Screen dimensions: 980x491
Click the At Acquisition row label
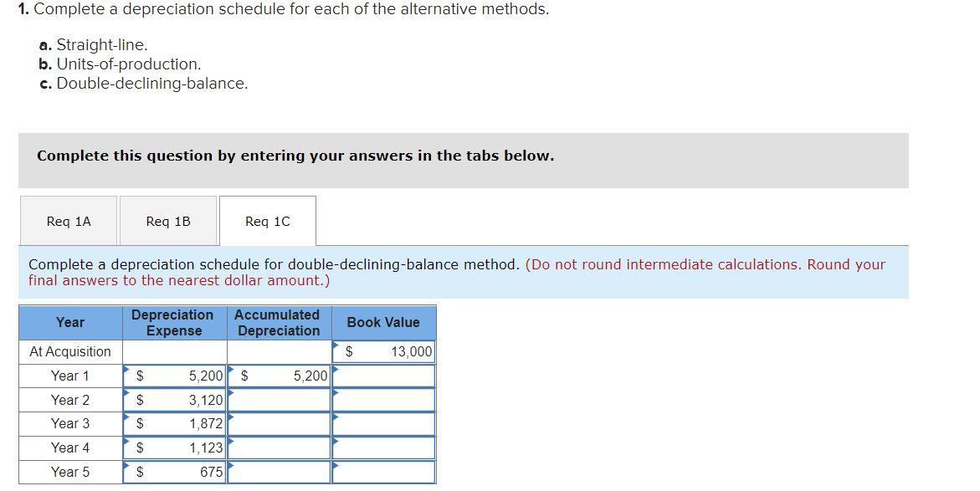(69, 351)
